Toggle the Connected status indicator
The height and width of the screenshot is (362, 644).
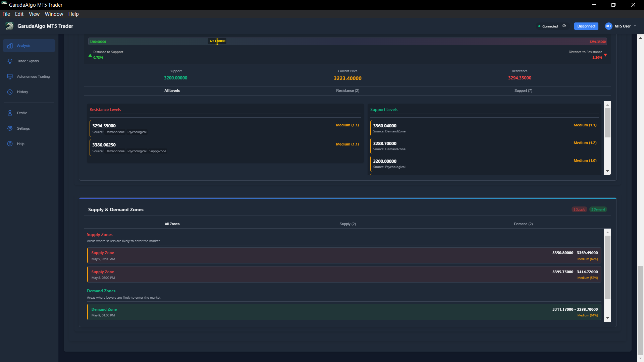click(549, 26)
